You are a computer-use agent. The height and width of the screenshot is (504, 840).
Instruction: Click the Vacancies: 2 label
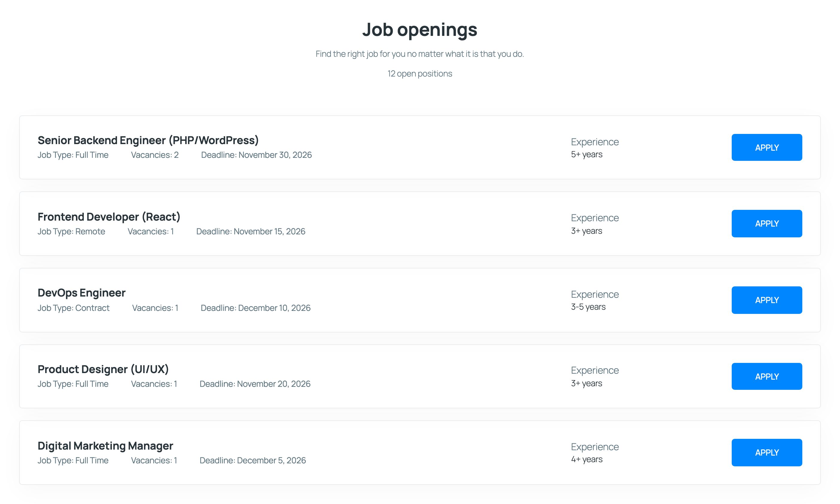pos(155,155)
